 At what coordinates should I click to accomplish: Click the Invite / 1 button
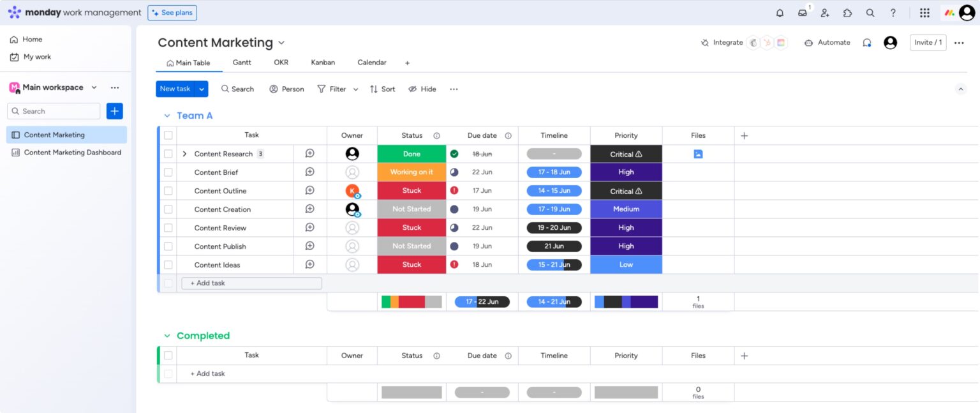(927, 42)
